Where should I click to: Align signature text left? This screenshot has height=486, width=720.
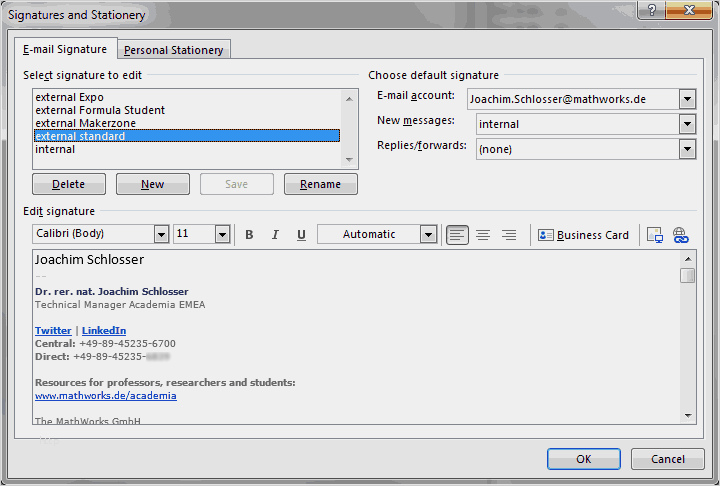point(457,235)
